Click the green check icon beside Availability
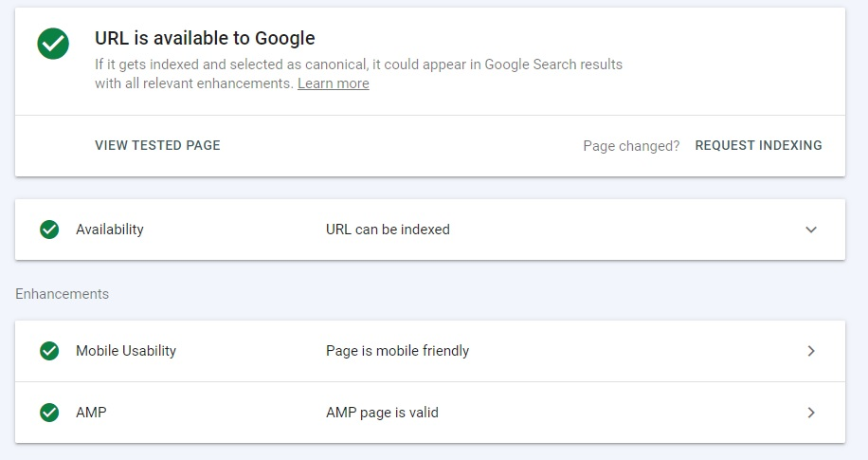The width and height of the screenshot is (868, 460). pyautogui.click(x=49, y=230)
